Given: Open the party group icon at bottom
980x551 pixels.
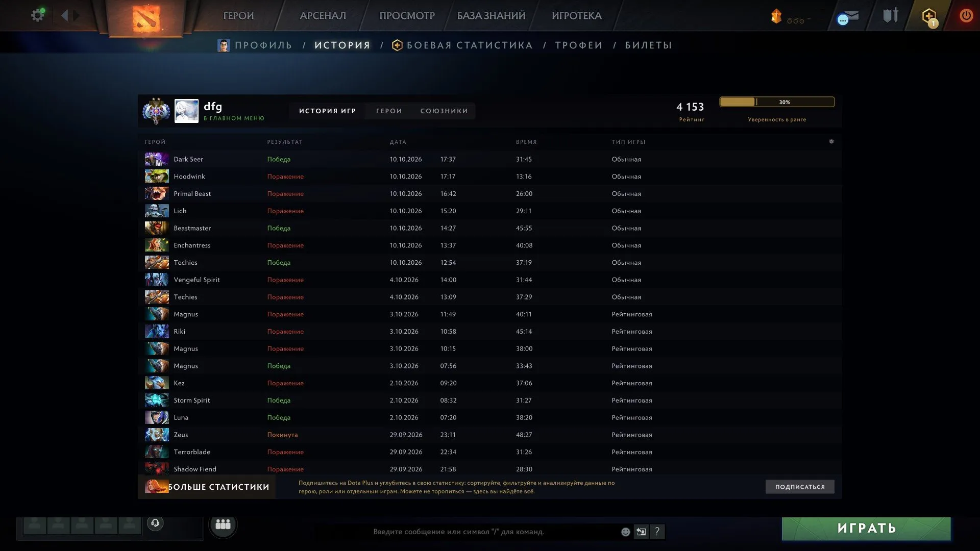Looking at the screenshot, I should 223,524.
